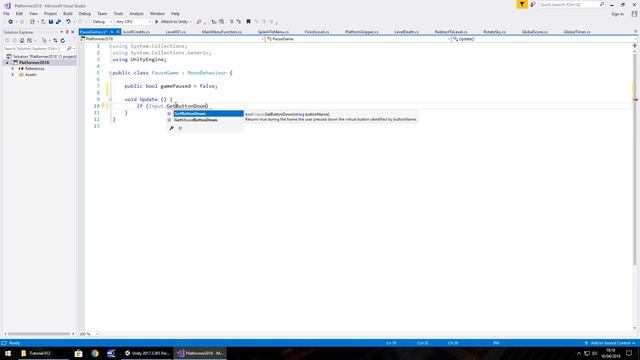The image size is (640, 360).
Task: Expand the References tree node
Action: click(13, 69)
